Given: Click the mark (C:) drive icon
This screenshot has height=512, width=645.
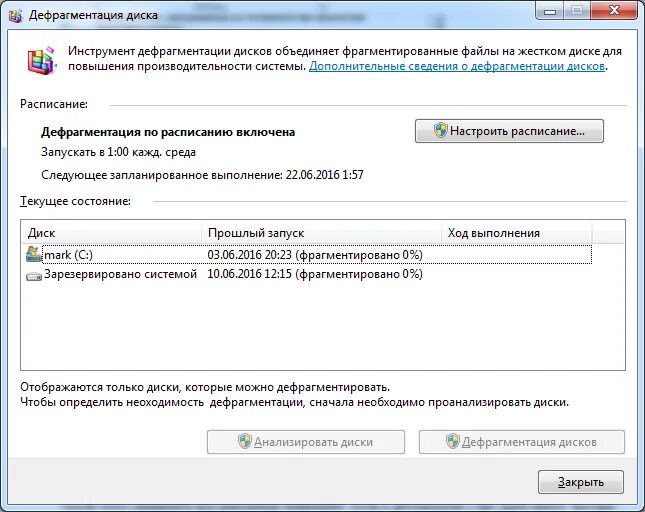Looking at the screenshot, I should click(x=34, y=255).
